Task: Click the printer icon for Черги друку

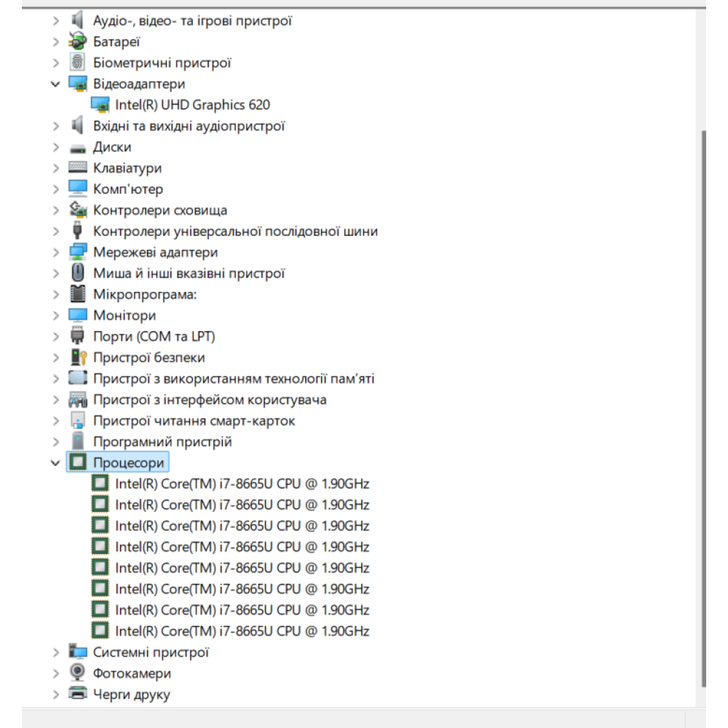Action: click(78, 695)
